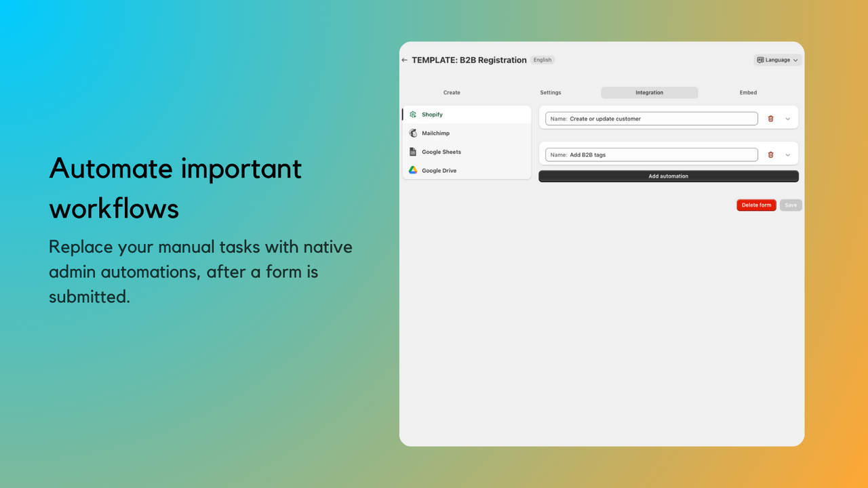
Task: Click the translate icon in Language button
Action: pos(761,60)
